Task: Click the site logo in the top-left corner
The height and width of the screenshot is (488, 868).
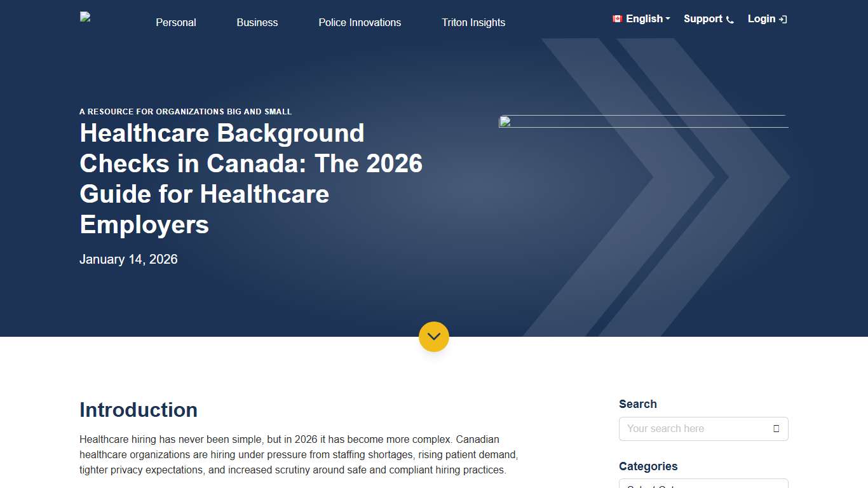Action: 85,17
